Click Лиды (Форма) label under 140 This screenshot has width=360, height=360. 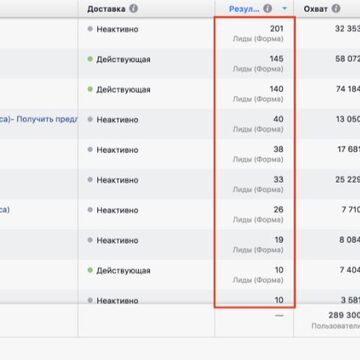(x=258, y=99)
